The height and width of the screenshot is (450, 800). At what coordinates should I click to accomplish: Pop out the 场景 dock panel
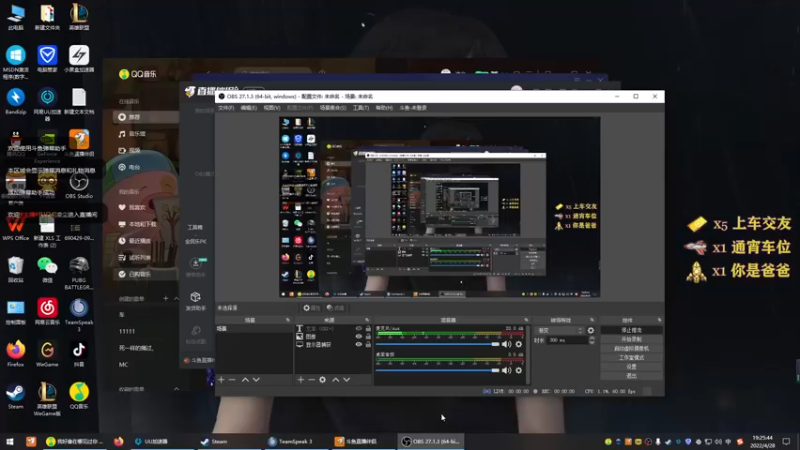pyautogui.click(x=288, y=320)
